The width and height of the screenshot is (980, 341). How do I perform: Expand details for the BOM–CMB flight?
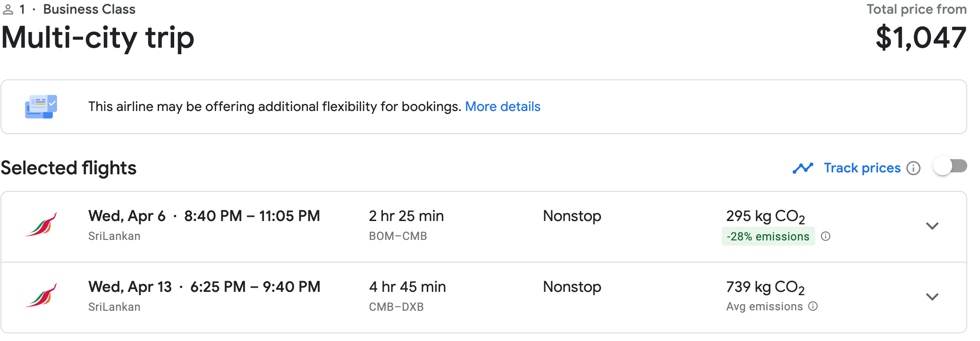click(x=932, y=226)
